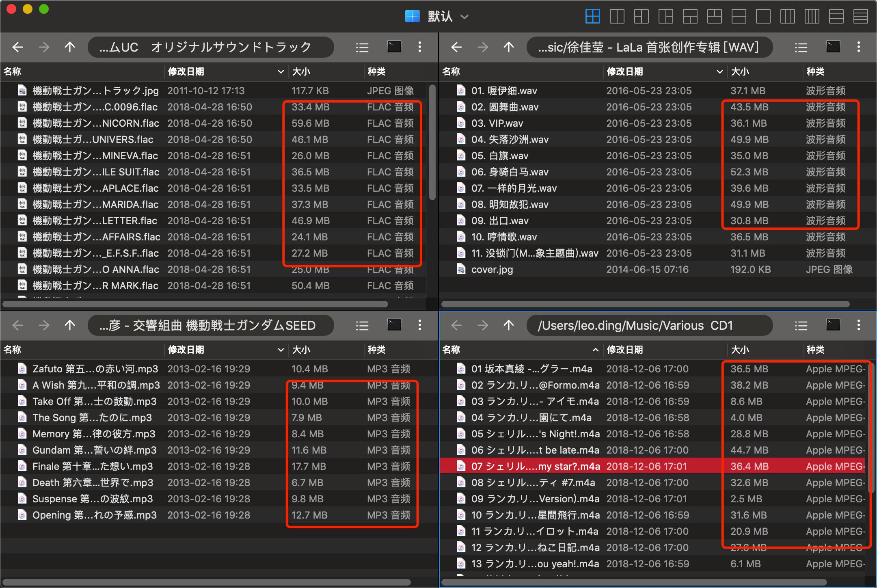Go back in the top-left pane
The width and height of the screenshot is (877, 588).
[x=17, y=48]
